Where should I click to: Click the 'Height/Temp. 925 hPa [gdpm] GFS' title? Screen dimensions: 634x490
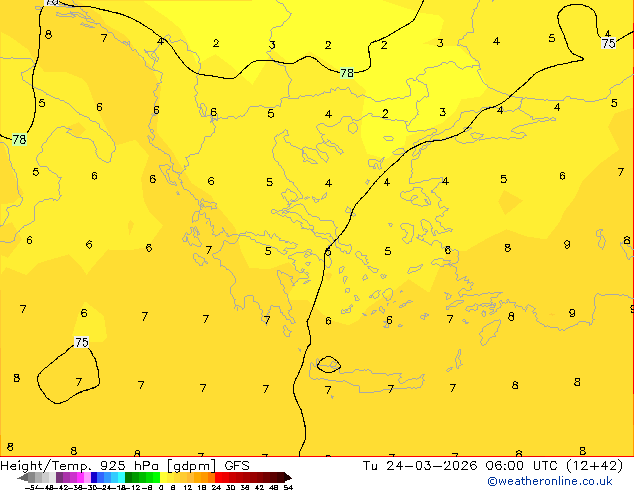(125, 466)
